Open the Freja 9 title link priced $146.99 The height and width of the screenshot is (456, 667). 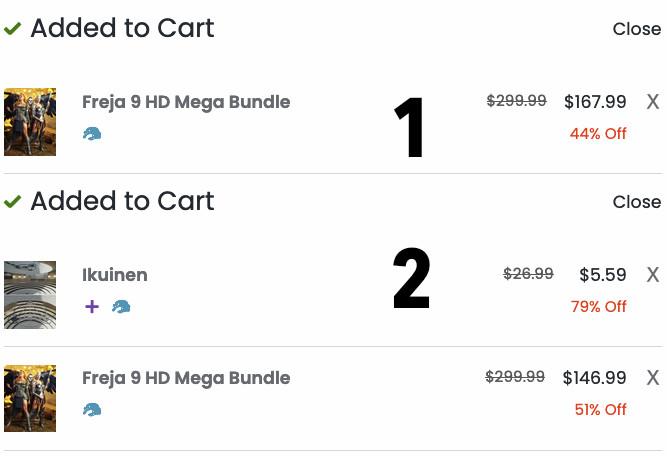click(186, 378)
